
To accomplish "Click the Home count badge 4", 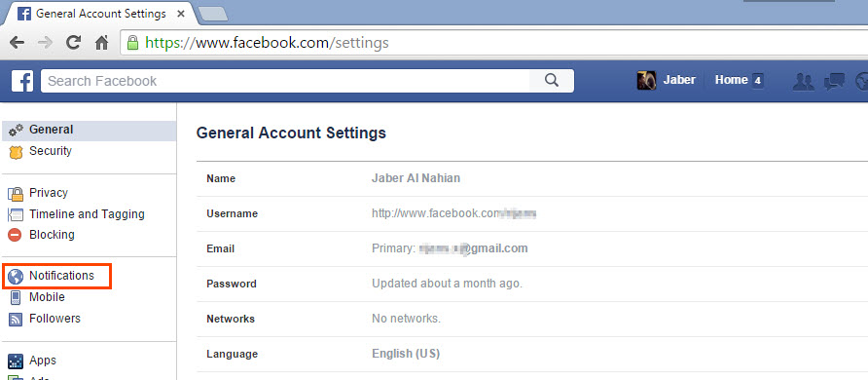I will pos(758,81).
